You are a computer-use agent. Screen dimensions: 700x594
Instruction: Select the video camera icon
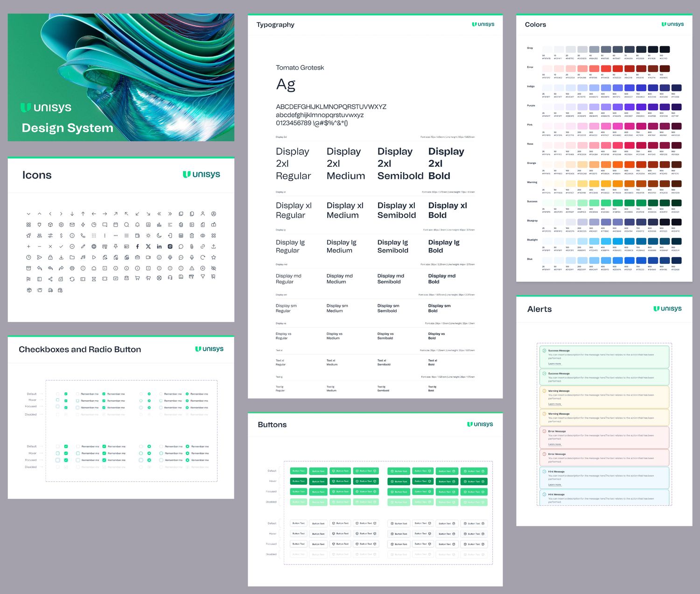pyautogui.click(x=148, y=257)
